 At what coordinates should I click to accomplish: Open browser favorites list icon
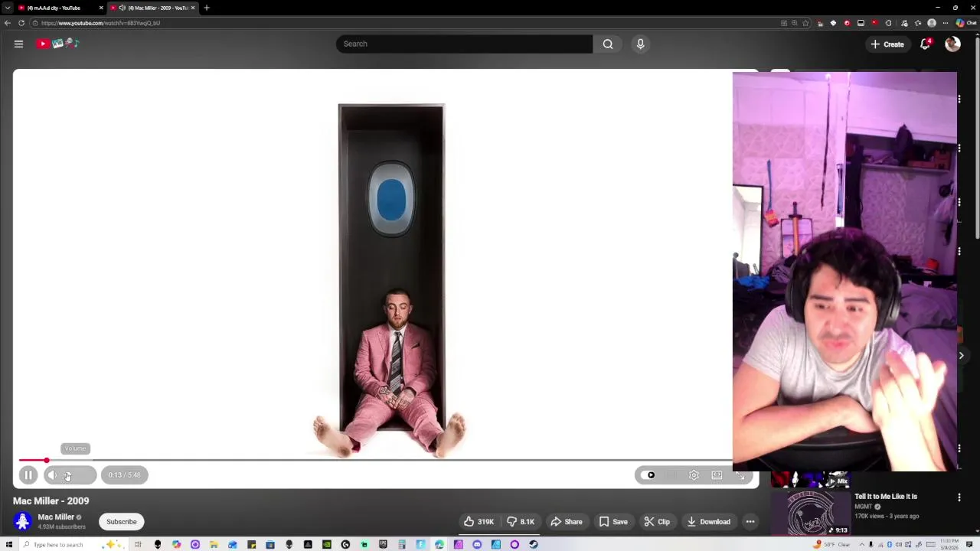tap(918, 23)
